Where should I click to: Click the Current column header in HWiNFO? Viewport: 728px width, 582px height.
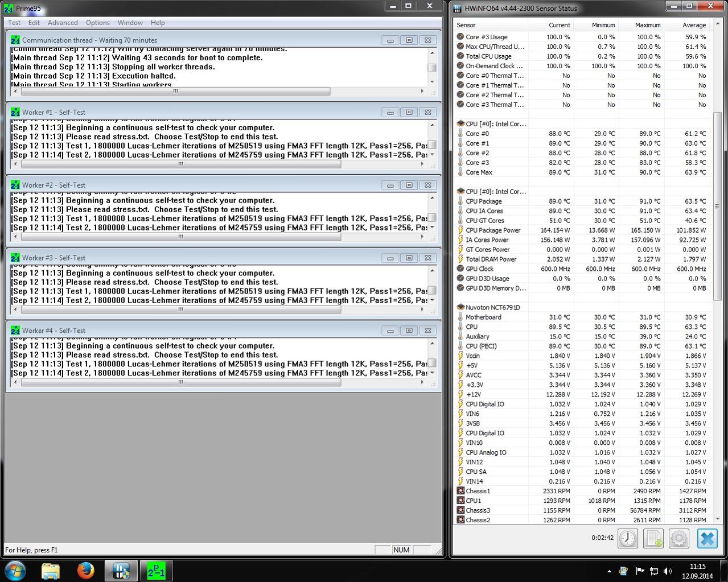(550, 25)
